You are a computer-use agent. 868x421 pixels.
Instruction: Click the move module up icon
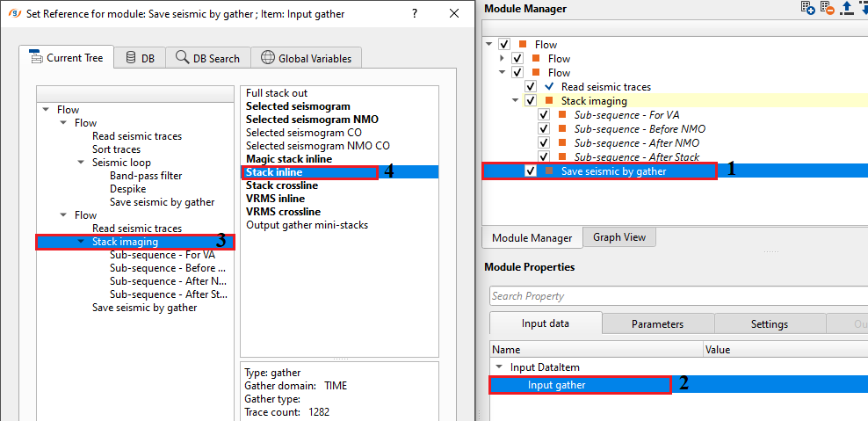(847, 8)
